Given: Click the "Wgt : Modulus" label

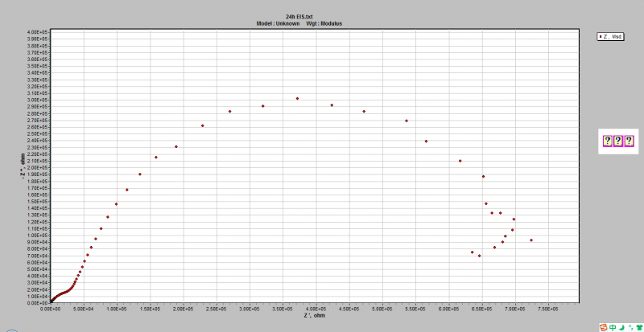Looking at the screenshot, I should click(324, 23).
